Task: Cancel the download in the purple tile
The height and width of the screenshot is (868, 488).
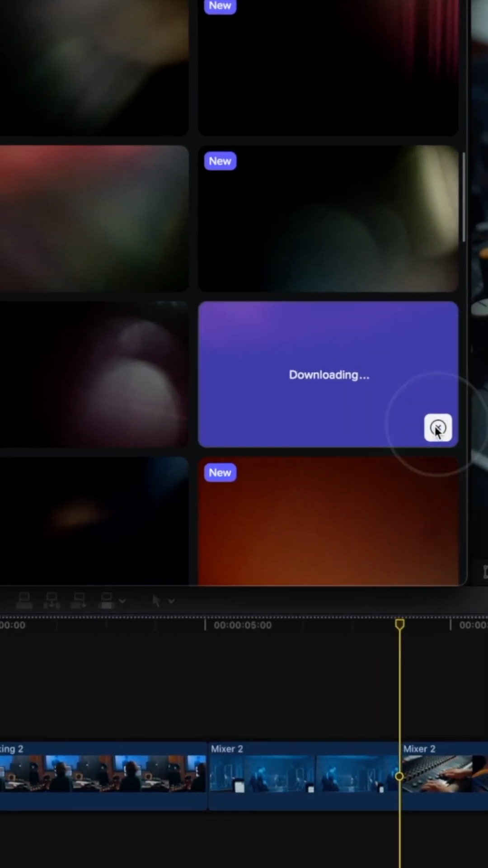Action: point(437,427)
